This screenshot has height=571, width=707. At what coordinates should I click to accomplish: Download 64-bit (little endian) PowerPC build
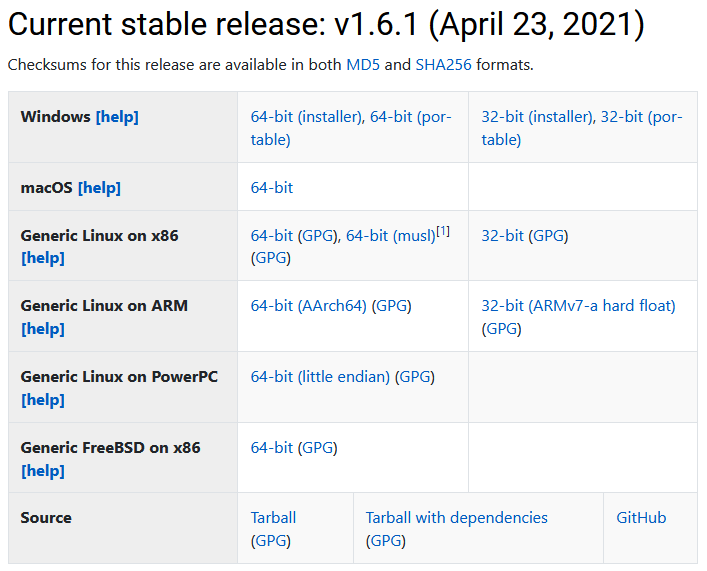click(320, 377)
